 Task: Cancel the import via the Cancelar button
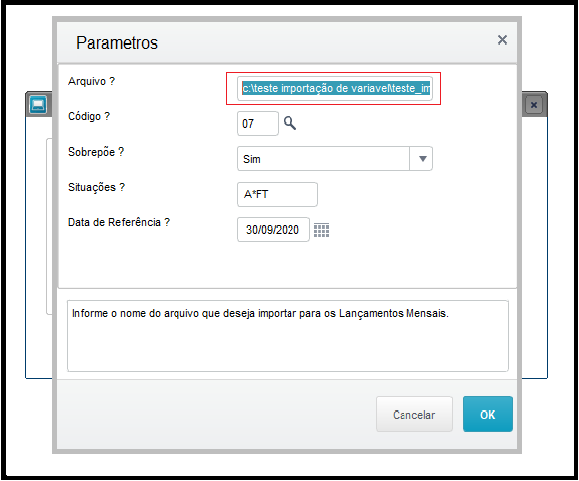414,414
